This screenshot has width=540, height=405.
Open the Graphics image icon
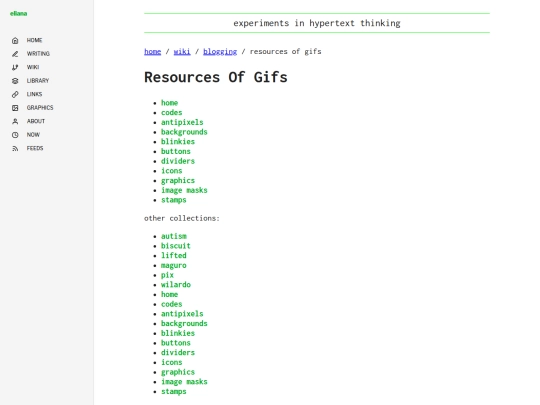tap(15, 108)
